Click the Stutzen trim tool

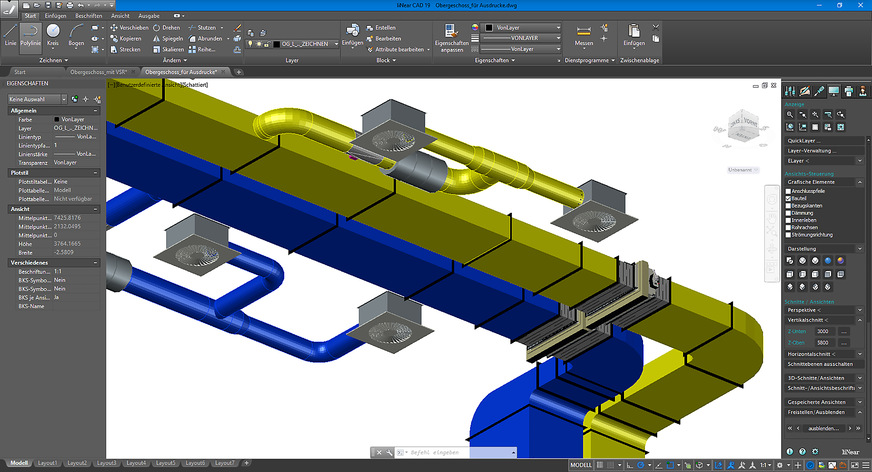202,27
